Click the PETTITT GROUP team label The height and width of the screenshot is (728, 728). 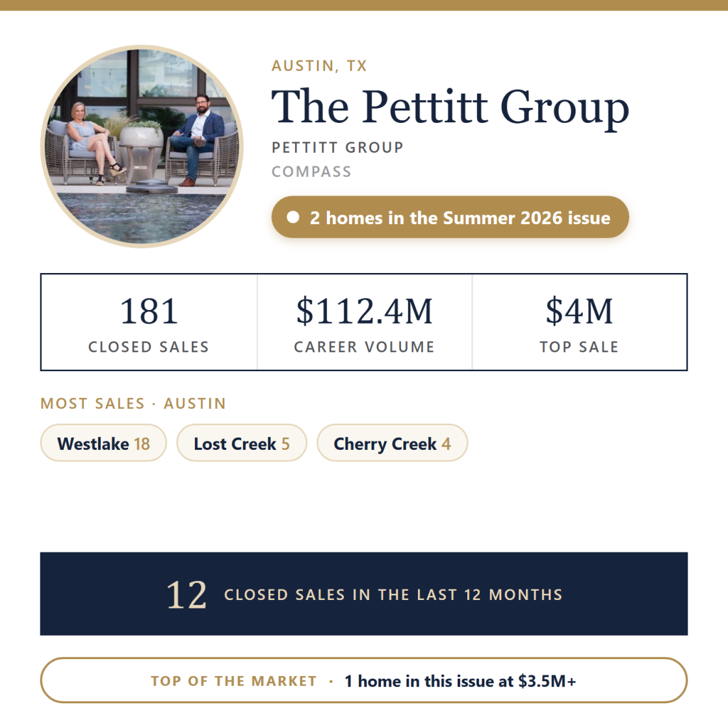tap(337, 148)
